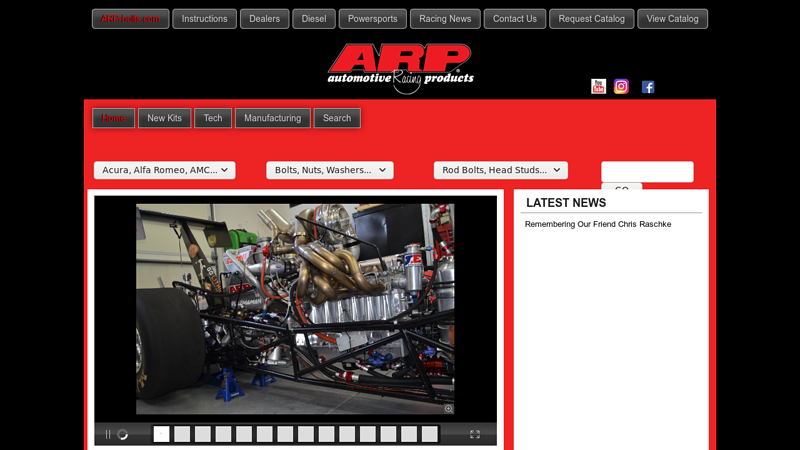The height and width of the screenshot is (450, 800).
Task: Open the Powersports section
Action: 372,19
